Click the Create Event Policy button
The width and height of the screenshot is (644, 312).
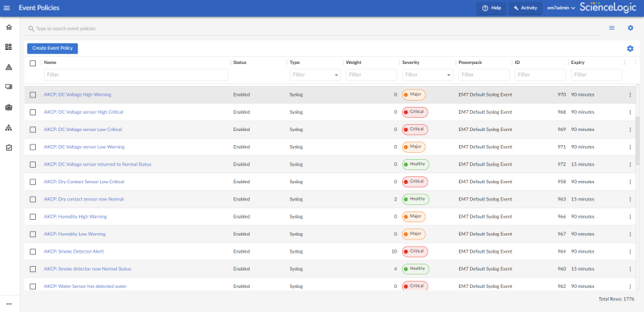52,48
